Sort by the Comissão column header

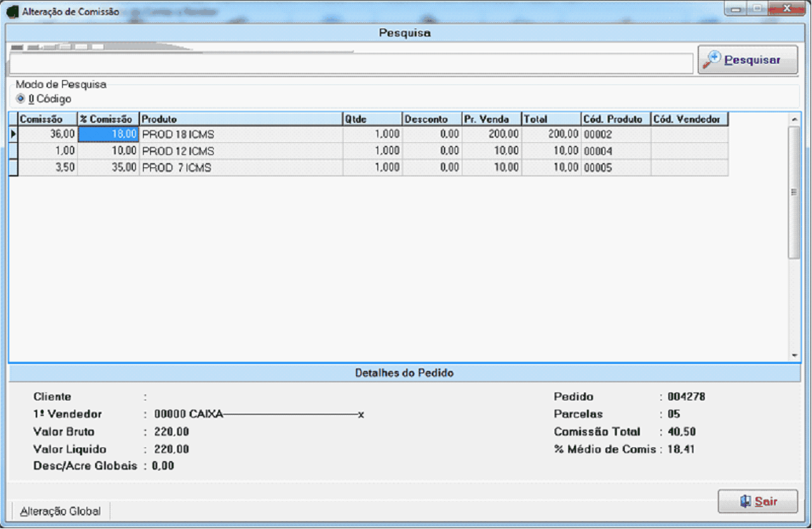(x=47, y=119)
